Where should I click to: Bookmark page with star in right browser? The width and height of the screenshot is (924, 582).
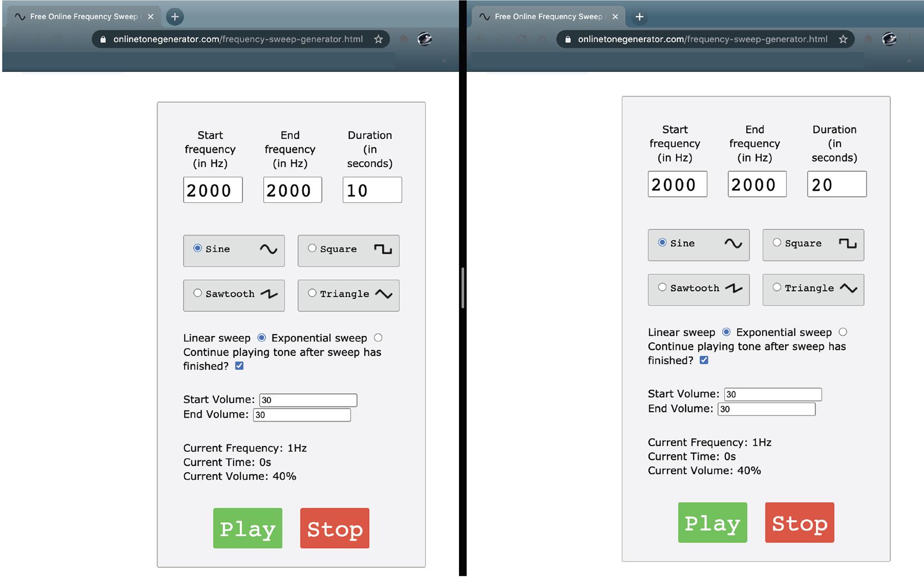pyautogui.click(x=843, y=39)
